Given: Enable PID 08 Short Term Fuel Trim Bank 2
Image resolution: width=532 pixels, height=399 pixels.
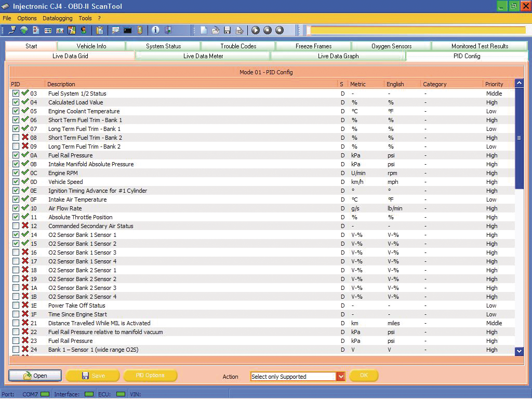Looking at the screenshot, I should (16, 138).
